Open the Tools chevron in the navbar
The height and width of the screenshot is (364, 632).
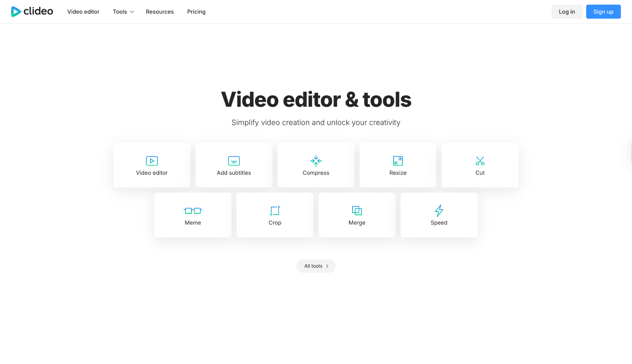coord(131,12)
